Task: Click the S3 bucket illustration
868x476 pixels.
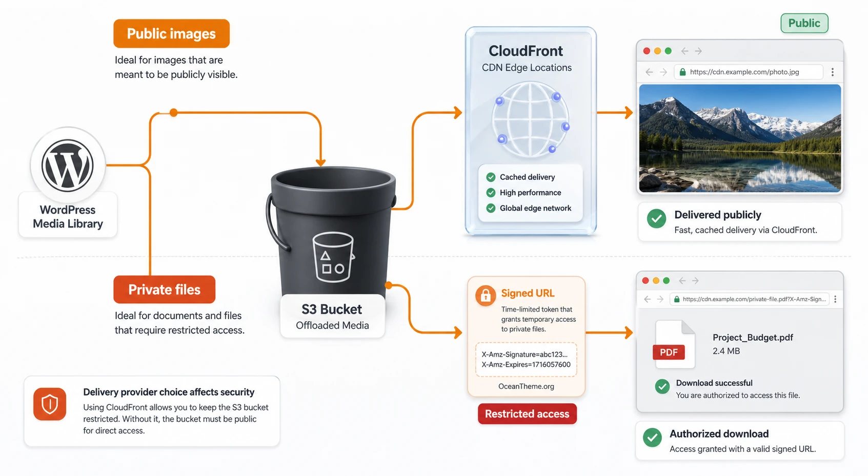Action: (332, 233)
